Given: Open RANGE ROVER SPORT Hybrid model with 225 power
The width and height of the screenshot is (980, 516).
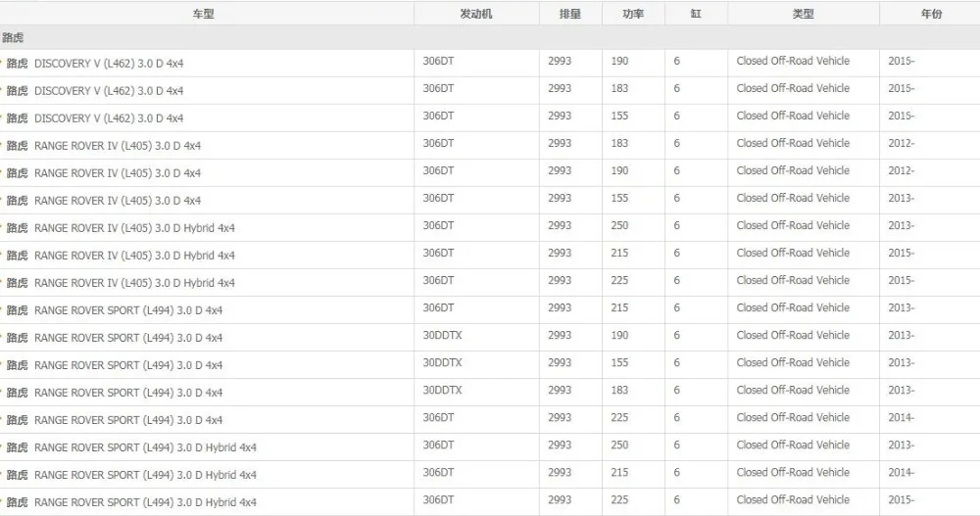Looking at the screenshot, I should [x=145, y=503].
